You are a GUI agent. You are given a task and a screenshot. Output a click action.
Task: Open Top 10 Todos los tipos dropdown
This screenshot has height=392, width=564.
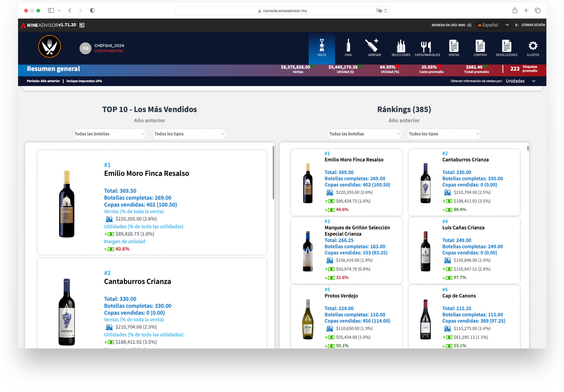click(189, 134)
